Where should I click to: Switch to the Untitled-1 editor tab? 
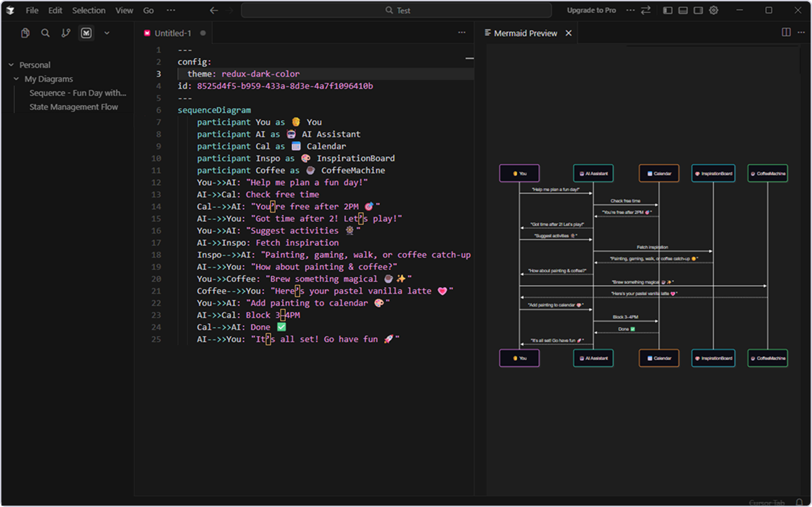[x=172, y=33]
